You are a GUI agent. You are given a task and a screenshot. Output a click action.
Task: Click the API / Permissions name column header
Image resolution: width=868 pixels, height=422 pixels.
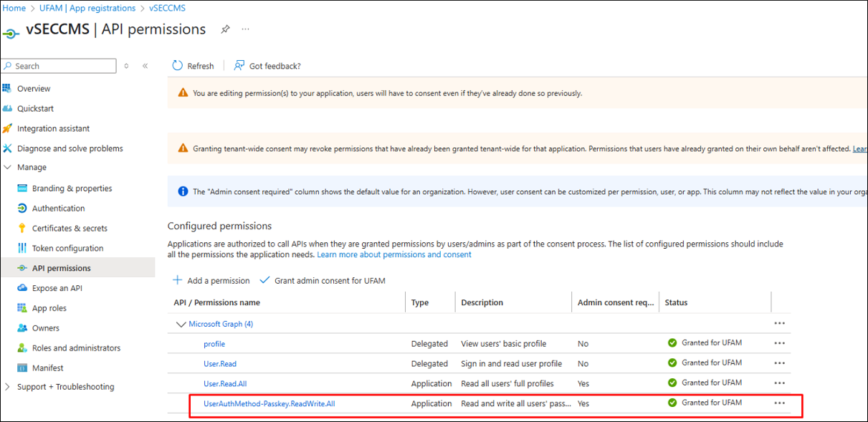[x=217, y=302]
